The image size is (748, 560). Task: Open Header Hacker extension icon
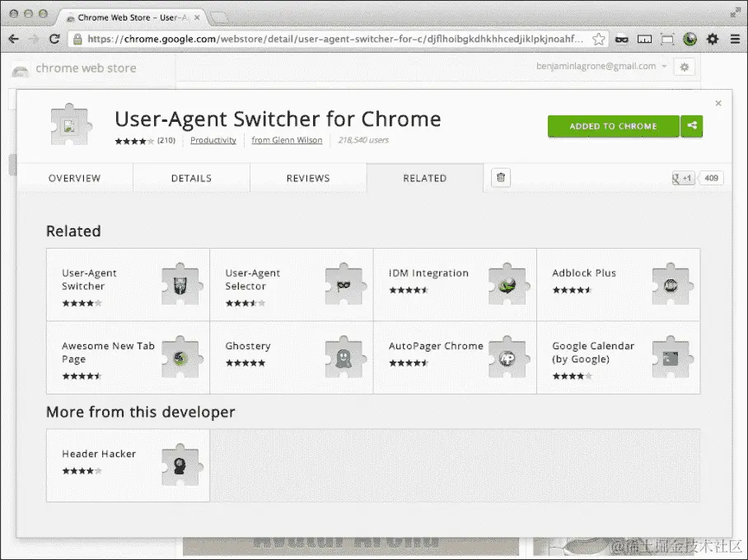pos(181,465)
